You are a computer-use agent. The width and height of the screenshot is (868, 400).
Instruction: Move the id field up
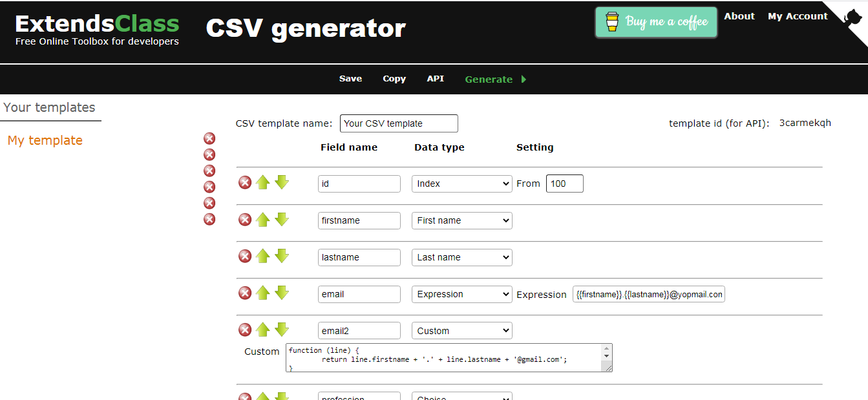pyautogui.click(x=262, y=183)
